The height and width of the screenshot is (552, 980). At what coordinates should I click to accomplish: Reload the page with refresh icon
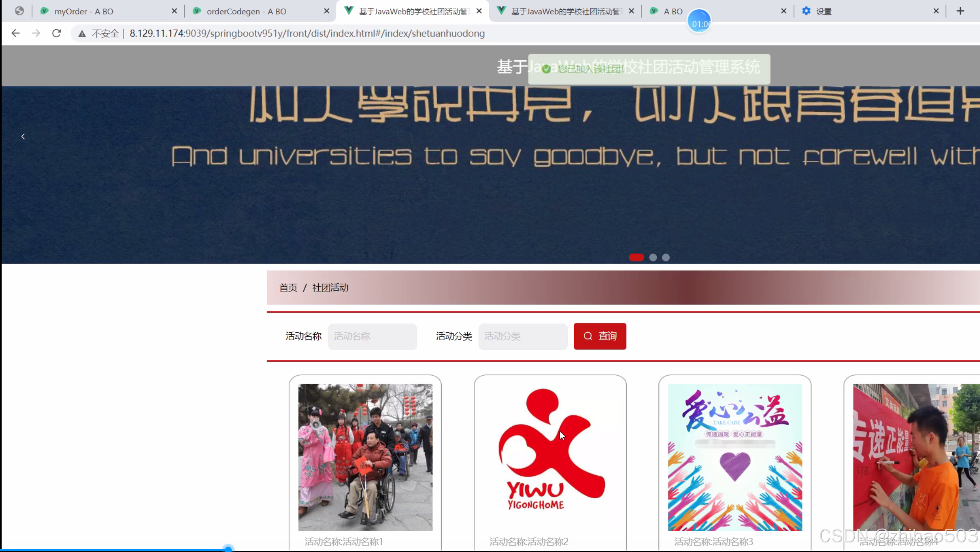[57, 33]
